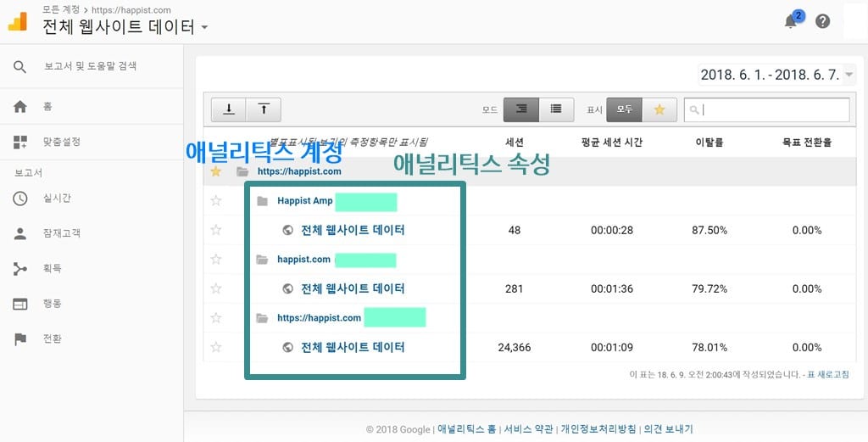Click the 이탈률 column header
This screenshot has height=442, width=868.
pyautogui.click(x=709, y=143)
